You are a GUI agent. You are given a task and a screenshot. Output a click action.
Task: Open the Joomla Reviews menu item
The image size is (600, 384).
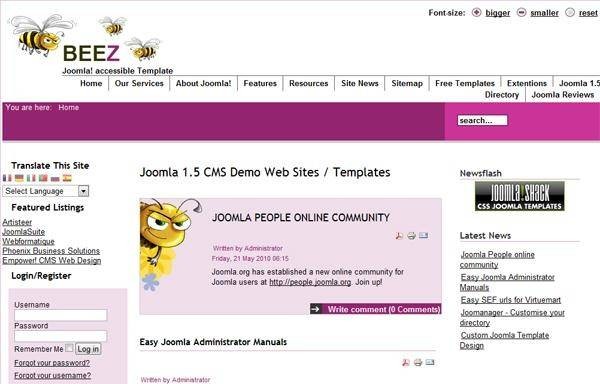[563, 95]
